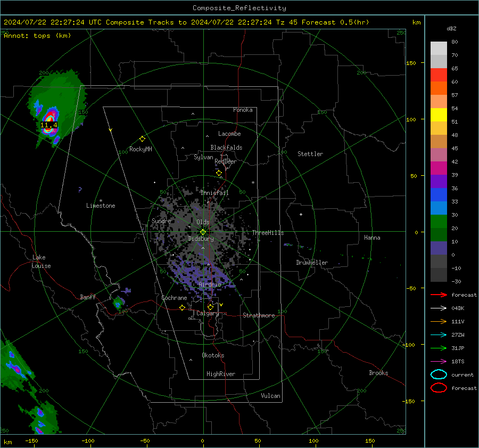The height and width of the screenshot is (448, 479).
Task: Click the yellow radar center marker at Didsbury
Action: [203, 232]
